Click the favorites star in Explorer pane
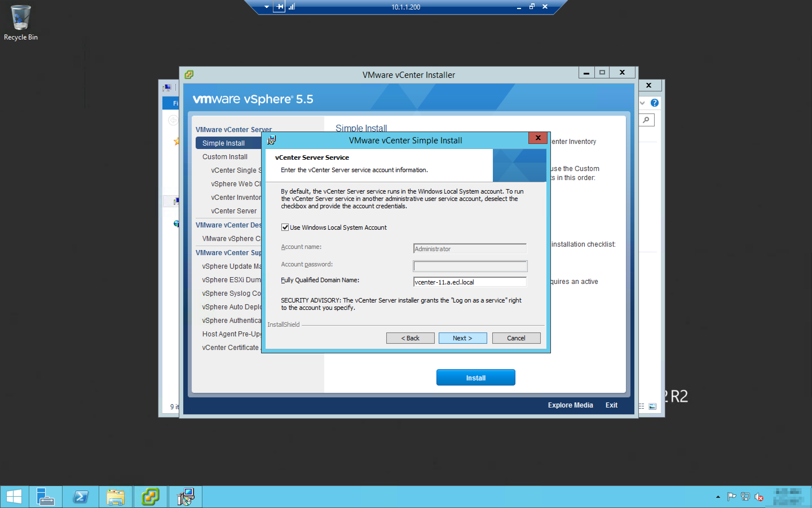Viewport: 812px width, 508px height. tap(176, 141)
